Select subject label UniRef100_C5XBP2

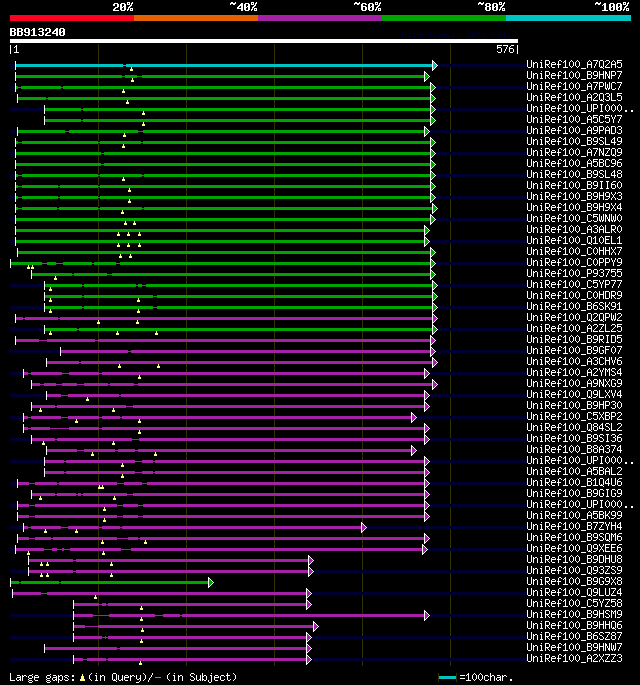pyautogui.click(x=574, y=416)
